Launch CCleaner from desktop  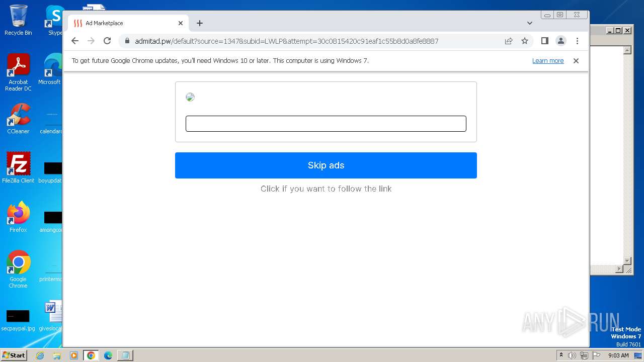point(18,119)
